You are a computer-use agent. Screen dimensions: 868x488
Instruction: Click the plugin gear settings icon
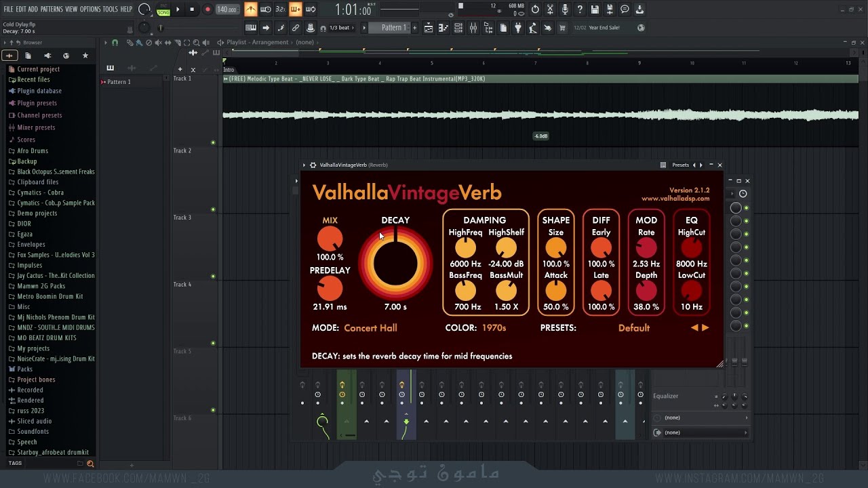[x=313, y=165]
